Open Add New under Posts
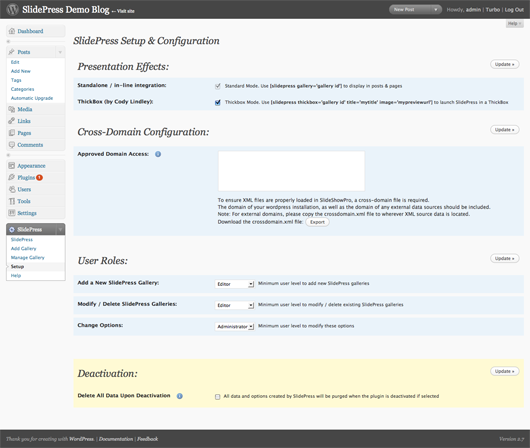 [x=21, y=71]
